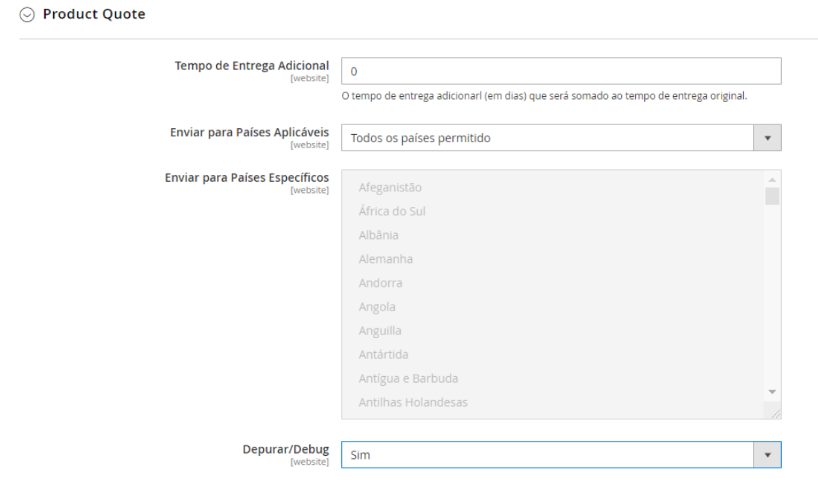Click the resize handle of country list
This screenshot has width=818, height=489.
775,412
